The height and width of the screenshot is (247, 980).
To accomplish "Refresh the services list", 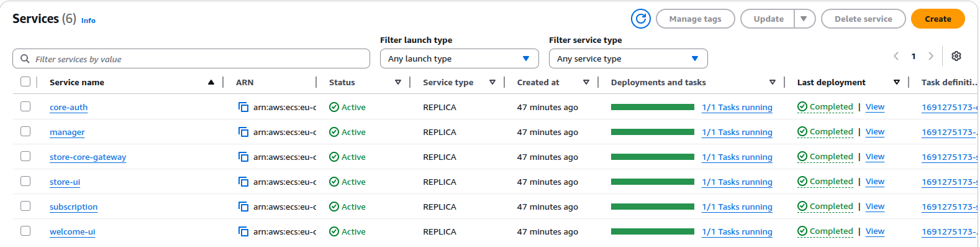I will [x=640, y=19].
